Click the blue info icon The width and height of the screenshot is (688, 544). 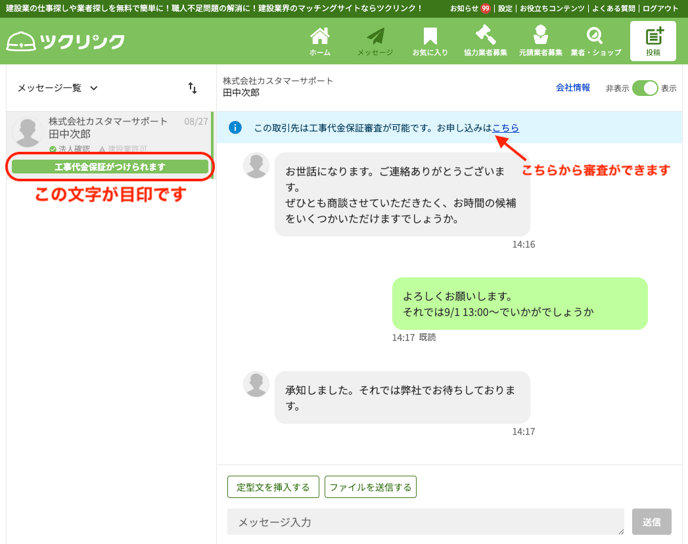tap(235, 128)
